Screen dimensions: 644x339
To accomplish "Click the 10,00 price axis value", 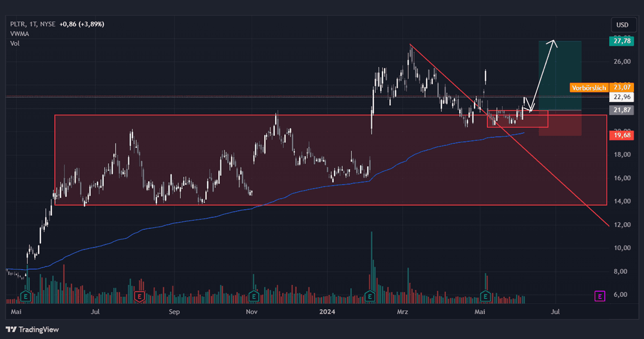I will 622,247.
